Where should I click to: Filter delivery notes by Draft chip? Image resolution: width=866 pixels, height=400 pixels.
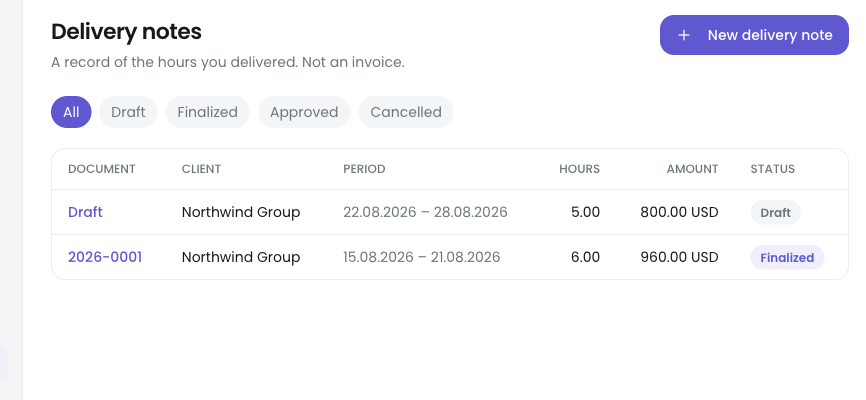pyautogui.click(x=128, y=112)
